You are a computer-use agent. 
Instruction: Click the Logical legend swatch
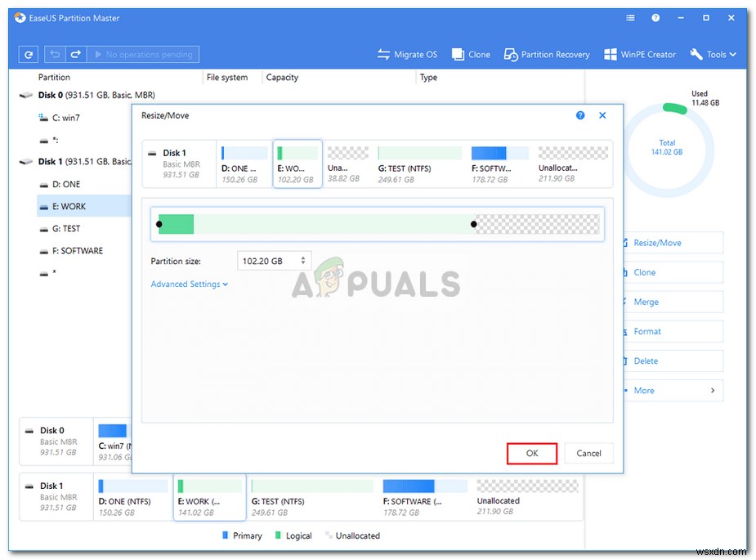278,535
